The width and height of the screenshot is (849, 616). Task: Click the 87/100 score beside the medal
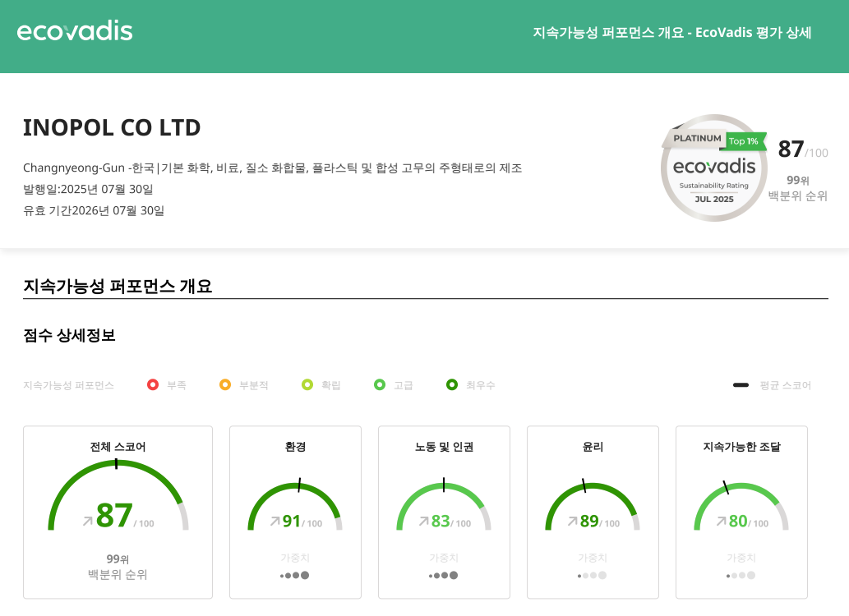pyautogui.click(x=803, y=149)
